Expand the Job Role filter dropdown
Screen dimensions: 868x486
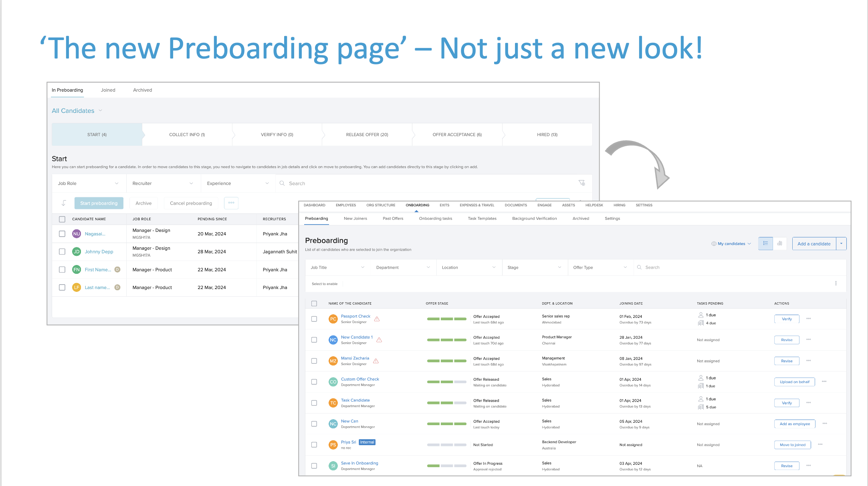[88, 183]
